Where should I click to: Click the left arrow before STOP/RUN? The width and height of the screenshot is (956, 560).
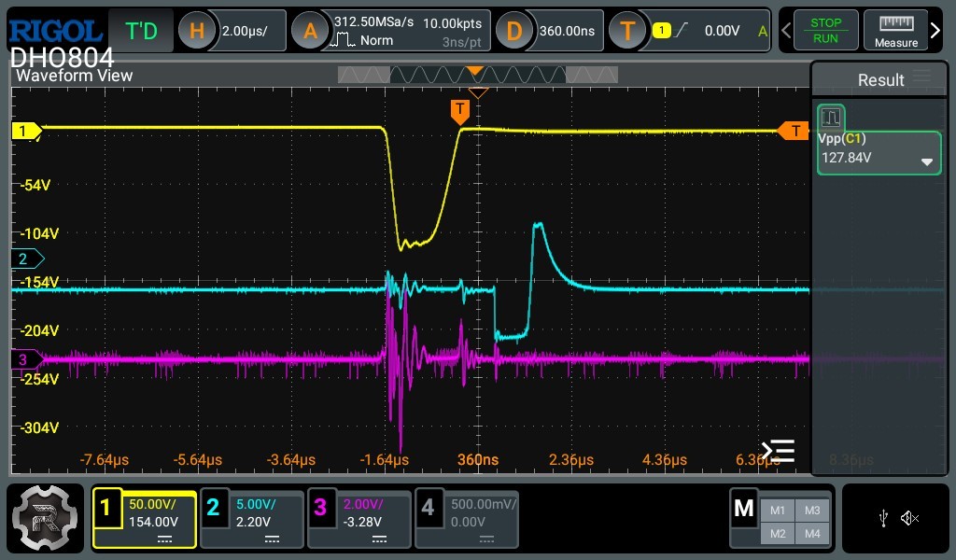tap(786, 30)
